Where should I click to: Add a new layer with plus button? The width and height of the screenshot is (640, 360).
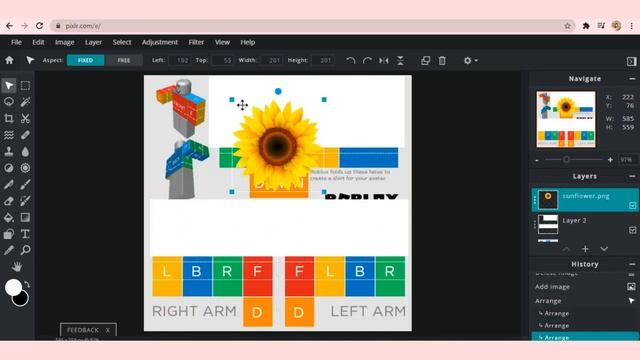coord(585,249)
